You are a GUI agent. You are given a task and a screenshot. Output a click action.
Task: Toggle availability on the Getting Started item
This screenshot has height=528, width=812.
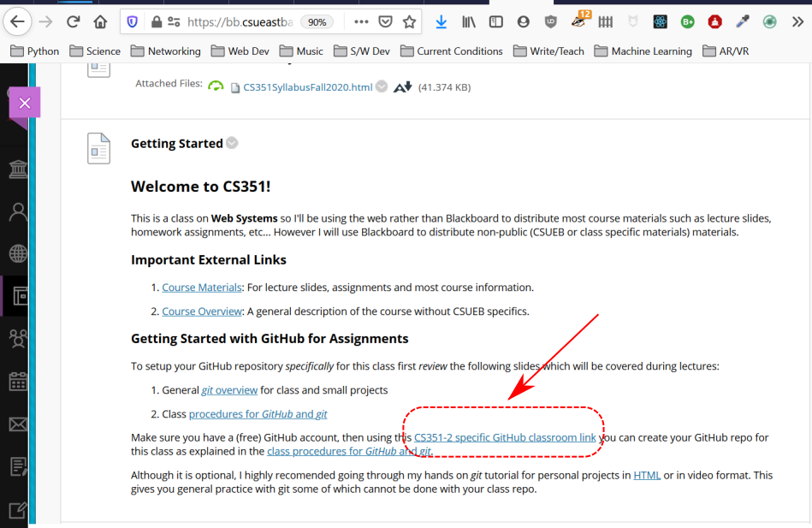(x=231, y=143)
